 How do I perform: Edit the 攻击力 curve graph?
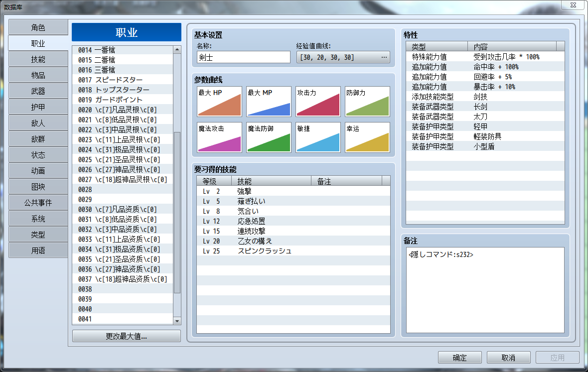(318, 102)
